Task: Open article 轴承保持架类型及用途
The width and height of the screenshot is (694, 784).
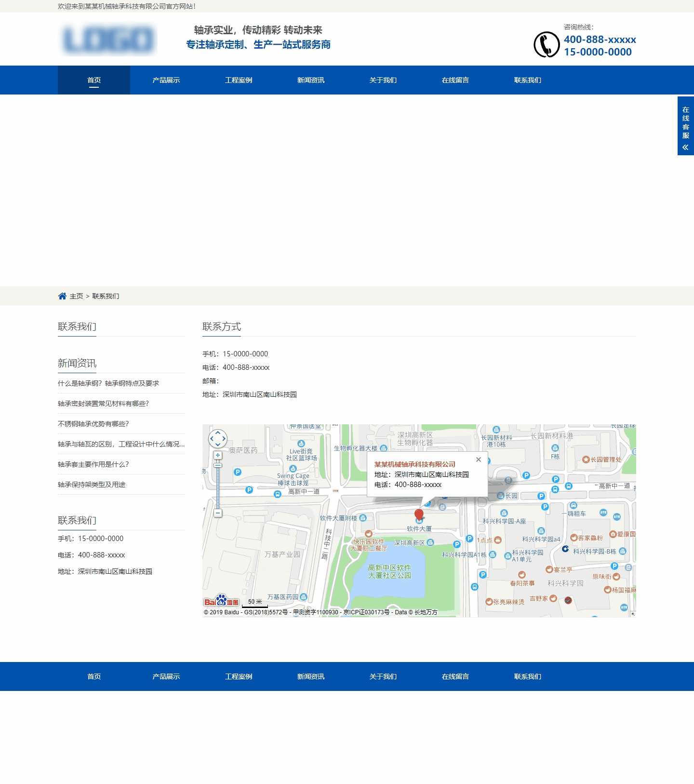Action: pyautogui.click(x=92, y=485)
